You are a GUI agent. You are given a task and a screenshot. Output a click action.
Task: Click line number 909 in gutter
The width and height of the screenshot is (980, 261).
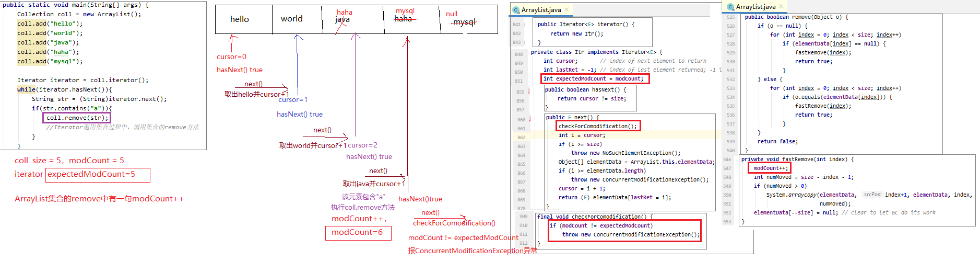click(523, 217)
